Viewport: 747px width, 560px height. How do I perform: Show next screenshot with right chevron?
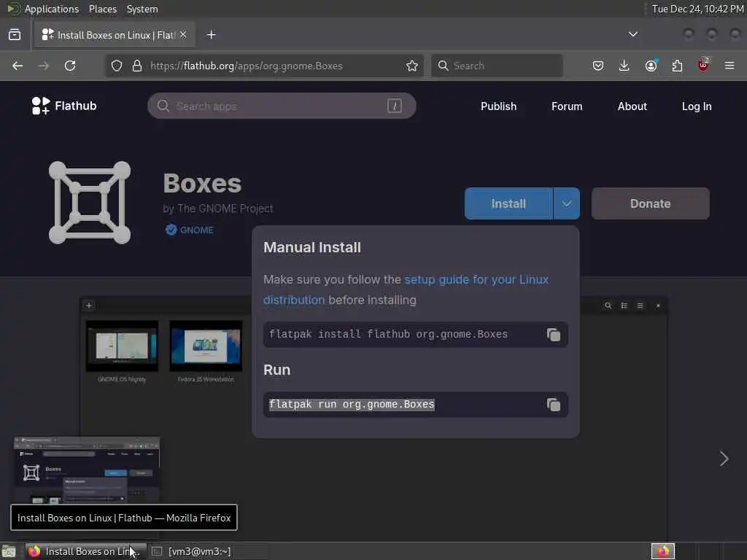[x=724, y=459]
